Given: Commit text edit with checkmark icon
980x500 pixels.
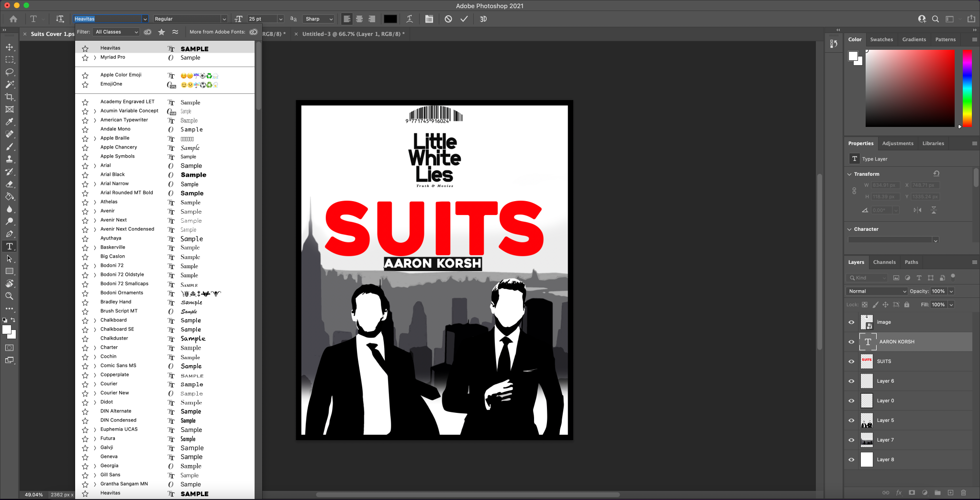Looking at the screenshot, I should click(464, 19).
